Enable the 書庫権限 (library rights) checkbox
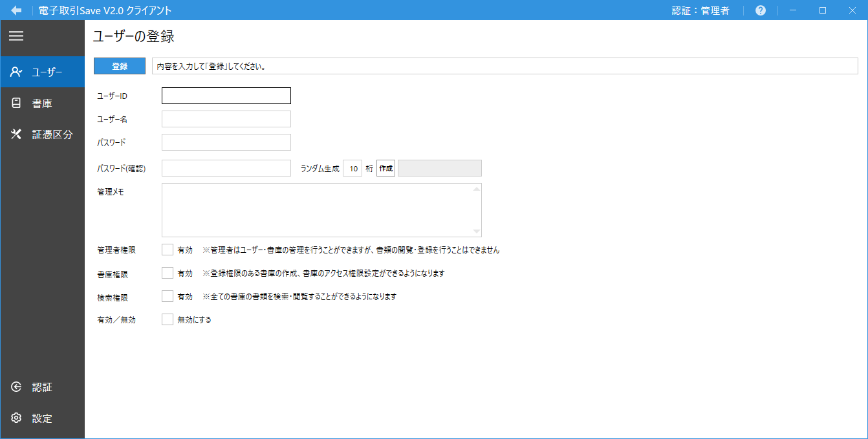This screenshot has height=439, width=868. click(x=167, y=272)
